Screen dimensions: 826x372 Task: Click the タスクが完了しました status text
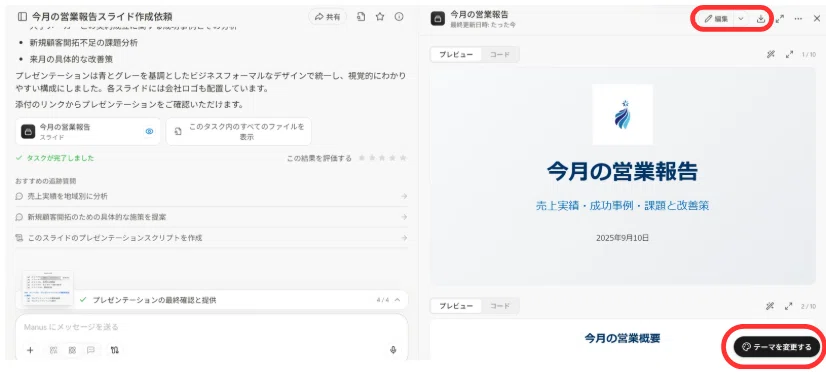60,158
